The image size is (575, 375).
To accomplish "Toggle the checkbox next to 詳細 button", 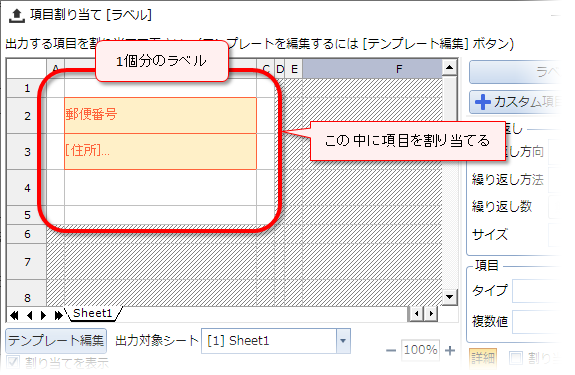I will pyautogui.click(x=516, y=358).
